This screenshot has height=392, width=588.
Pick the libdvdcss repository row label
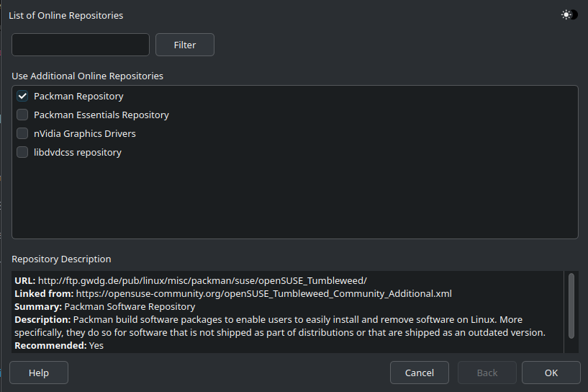[78, 152]
